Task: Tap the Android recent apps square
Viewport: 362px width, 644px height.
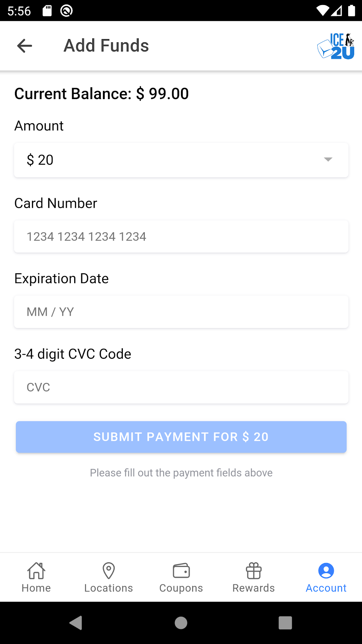Action: click(x=285, y=623)
